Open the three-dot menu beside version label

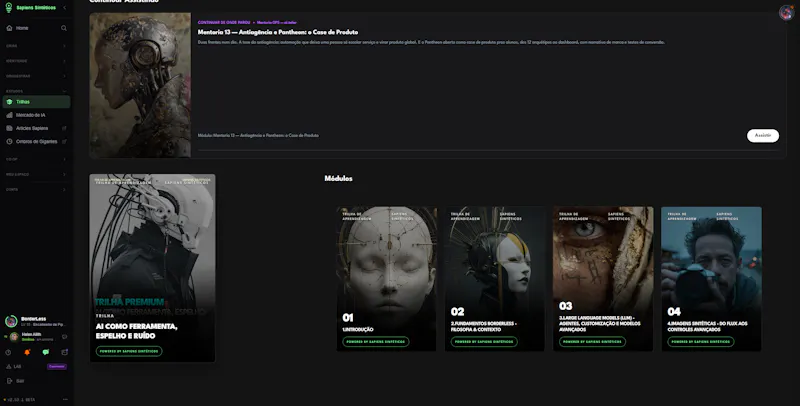[x=65, y=400]
